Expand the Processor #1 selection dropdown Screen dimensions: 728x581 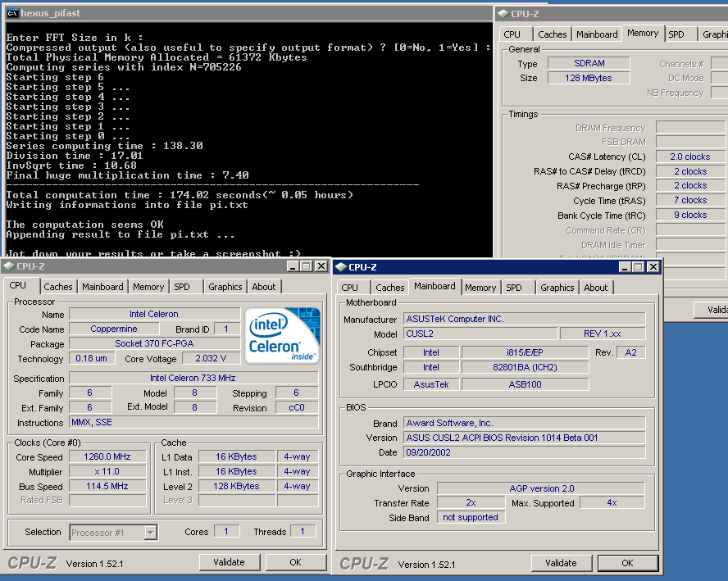click(150, 533)
